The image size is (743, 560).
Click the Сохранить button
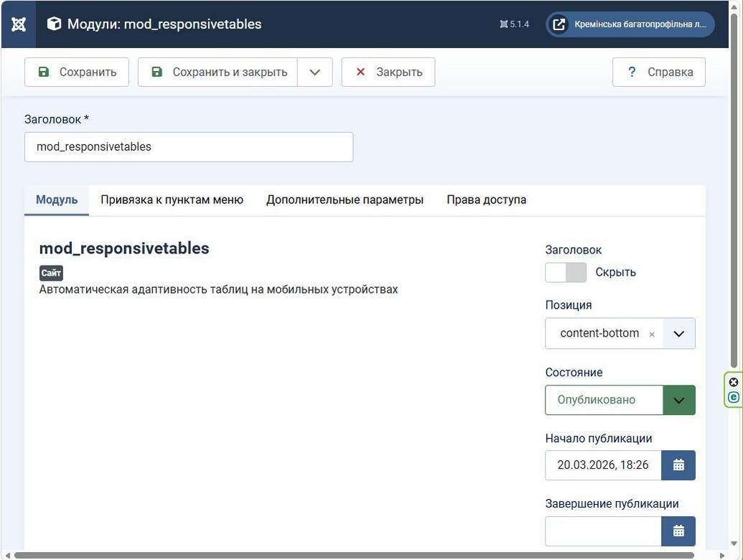(77, 72)
